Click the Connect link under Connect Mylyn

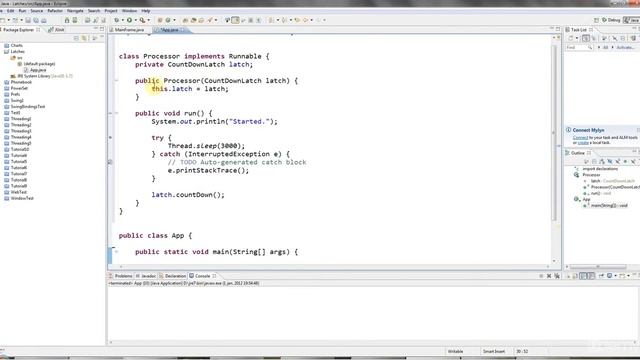[x=580, y=138]
